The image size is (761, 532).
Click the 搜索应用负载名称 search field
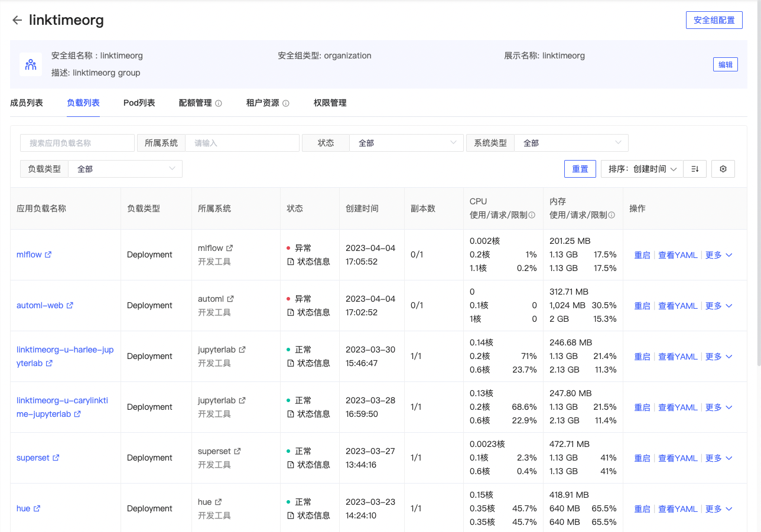point(77,143)
